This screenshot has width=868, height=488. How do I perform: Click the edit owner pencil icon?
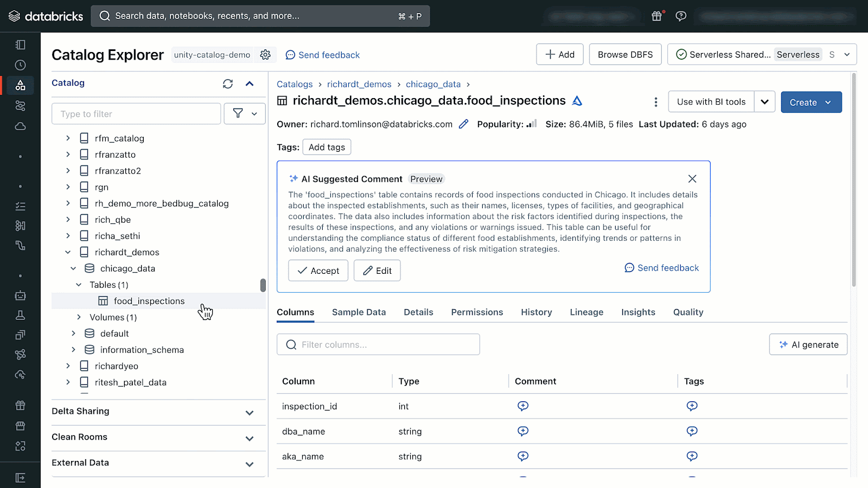click(463, 124)
